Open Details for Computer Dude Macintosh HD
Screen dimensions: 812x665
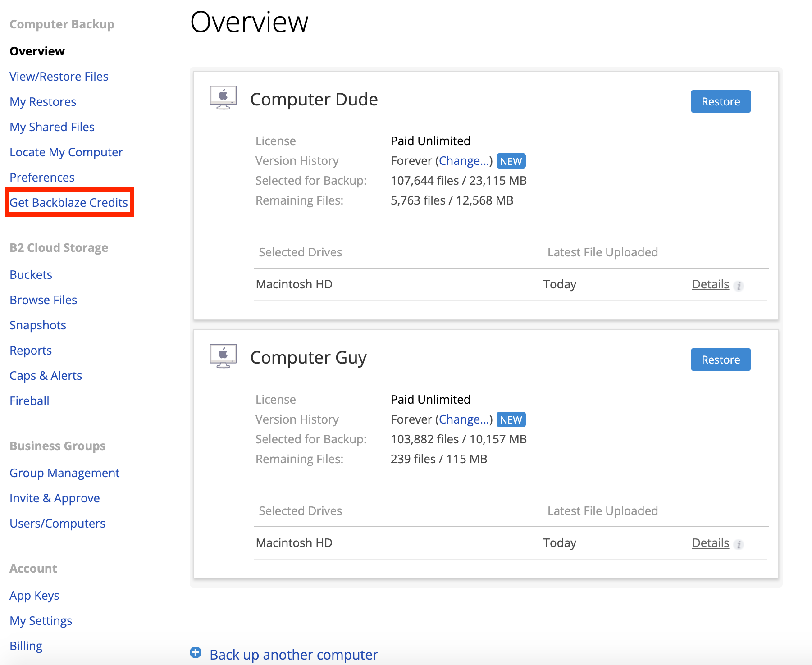pyautogui.click(x=711, y=284)
